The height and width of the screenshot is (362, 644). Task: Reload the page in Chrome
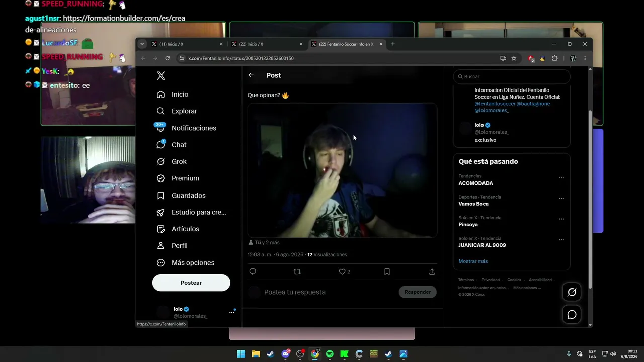[168, 58]
